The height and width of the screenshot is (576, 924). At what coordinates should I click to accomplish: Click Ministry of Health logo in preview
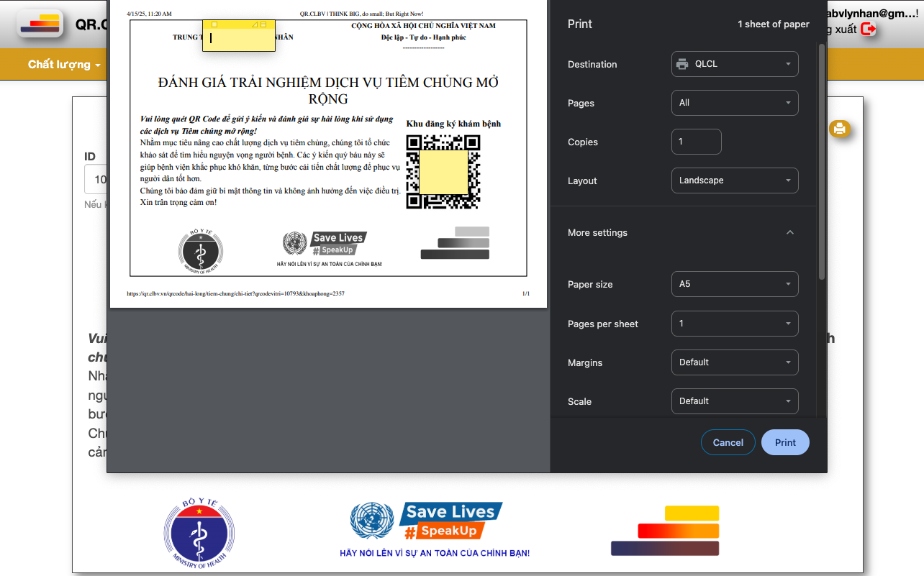(x=200, y=252)
